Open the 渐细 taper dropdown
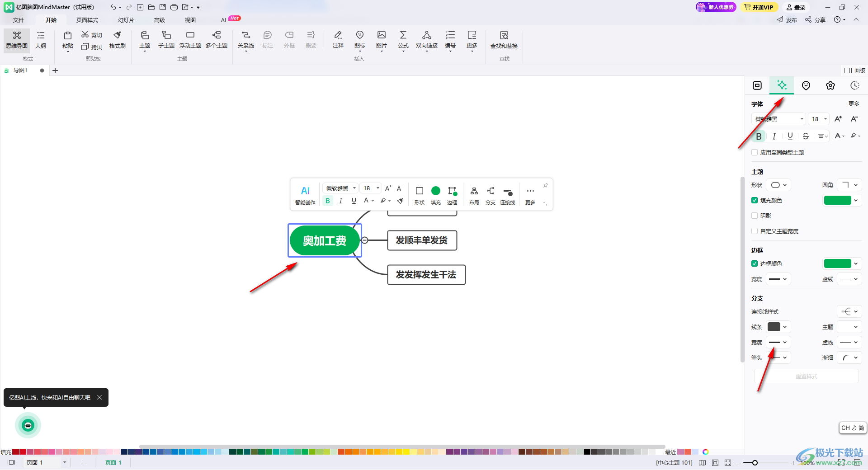The image size is (868, 470). [x=849, y=357]
